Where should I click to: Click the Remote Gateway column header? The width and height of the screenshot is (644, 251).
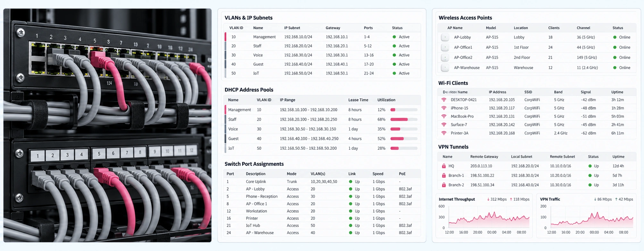click(x=484, y=157)
